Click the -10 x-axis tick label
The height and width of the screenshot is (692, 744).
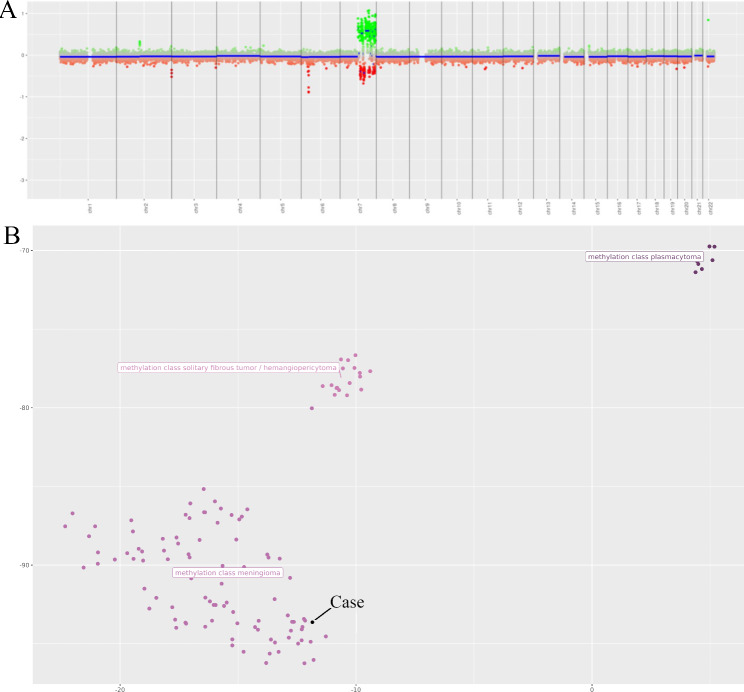click(356, 687)
